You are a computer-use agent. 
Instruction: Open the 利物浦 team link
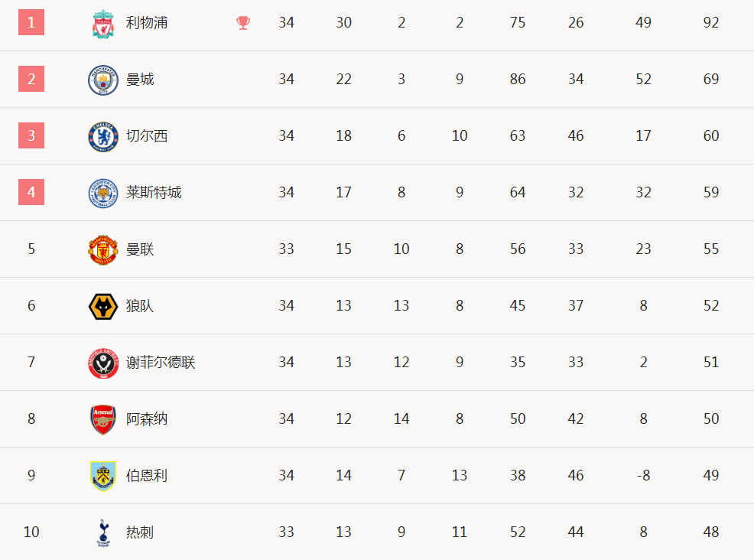[147, 23]
